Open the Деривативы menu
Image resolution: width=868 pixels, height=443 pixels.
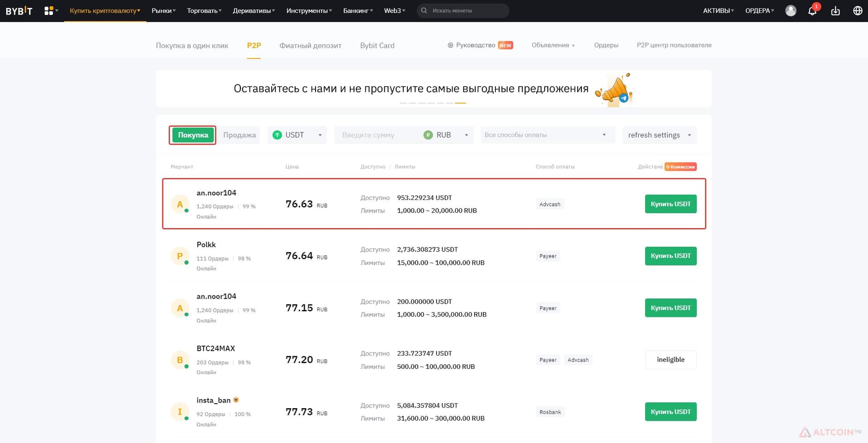tap(254, 10)
